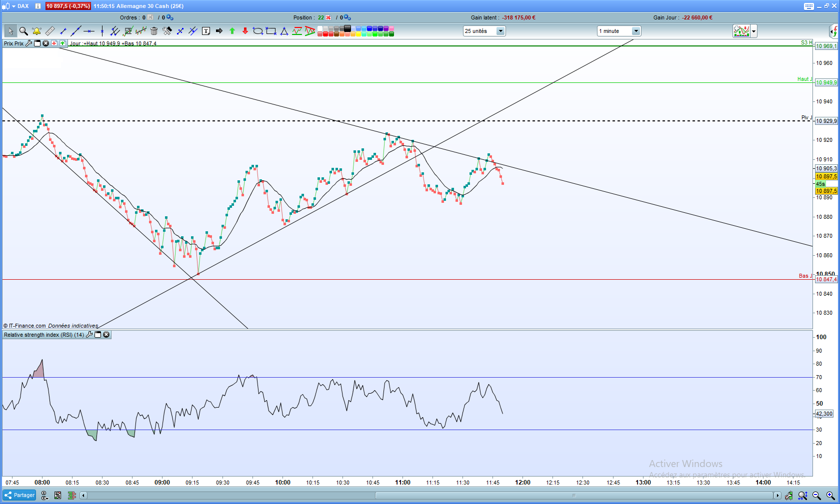The image size is (840, 504).
Task: Open order settings gears icon
Action: (x=170, y=17)
